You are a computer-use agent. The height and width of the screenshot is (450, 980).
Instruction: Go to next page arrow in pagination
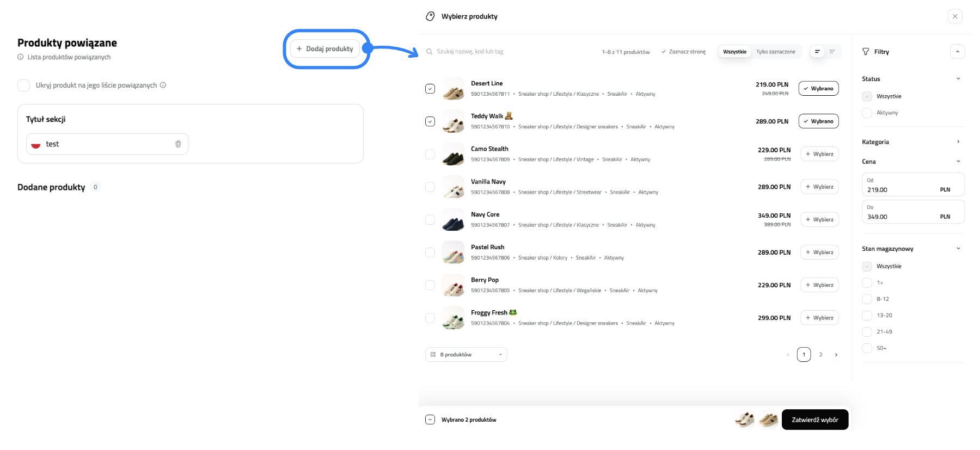[x=836, y=355]
